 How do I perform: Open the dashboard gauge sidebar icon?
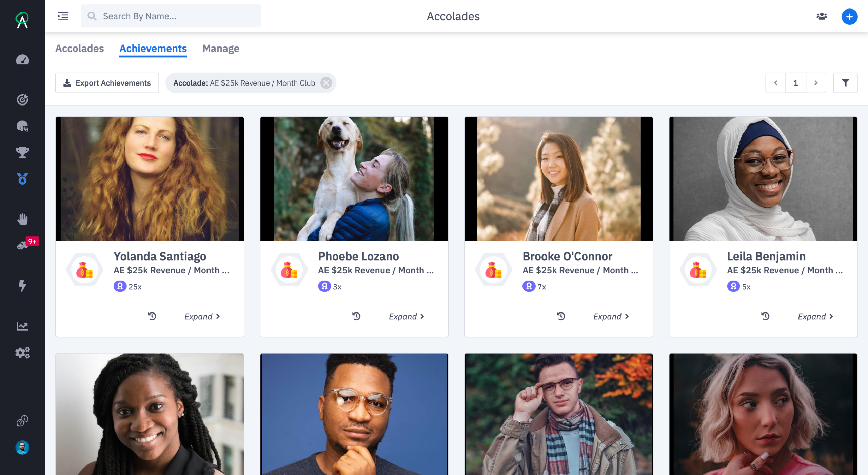click(x=22, y=60)
